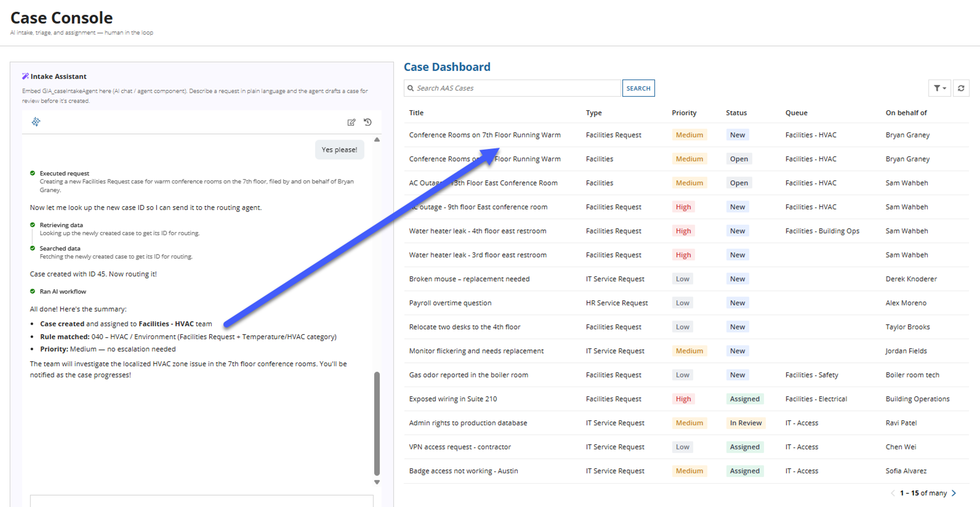980x507 pixels.
Task: Click the Intake Assistant wand icon
Action: point(25,76)
